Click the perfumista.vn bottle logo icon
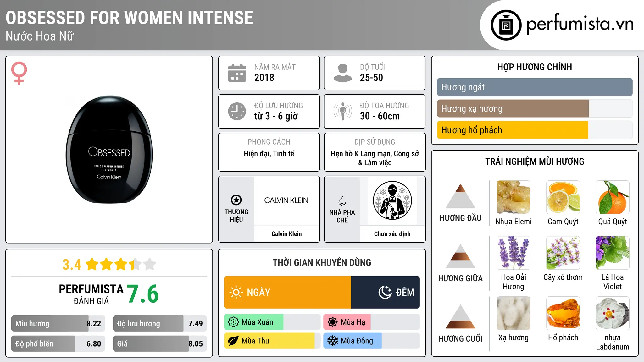The image size is (644, 362). pyautogui.click(x=506, y=25)
